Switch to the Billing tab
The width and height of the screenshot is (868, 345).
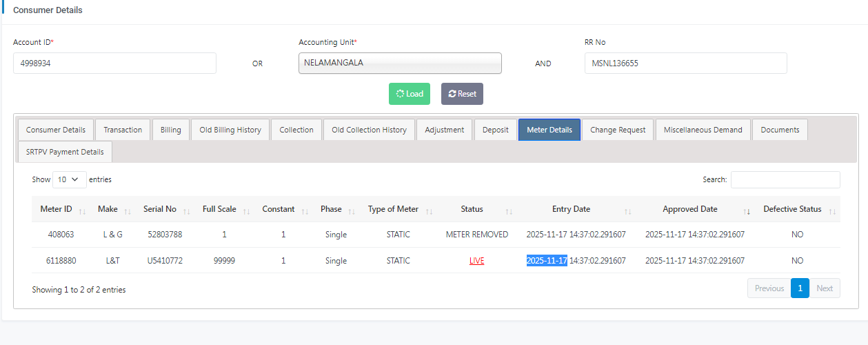click(x=171, y=130)
